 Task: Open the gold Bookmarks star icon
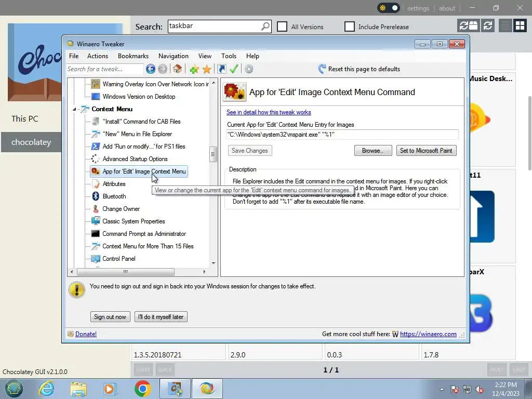(207, 69)
